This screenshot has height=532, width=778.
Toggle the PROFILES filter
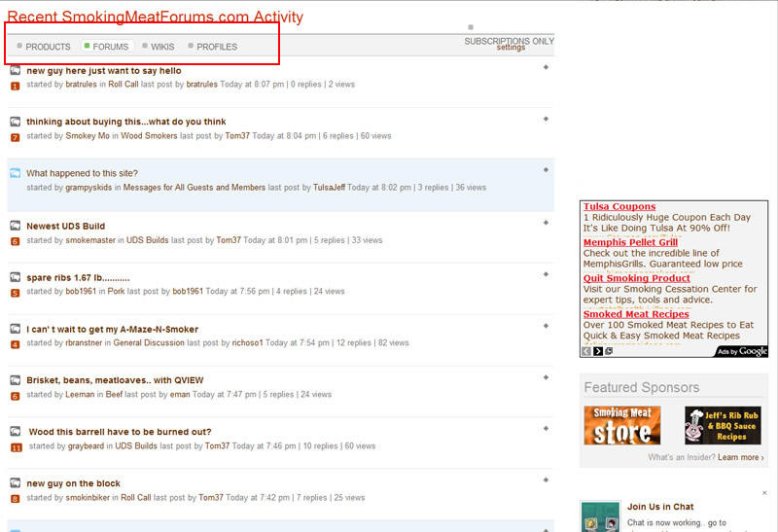pyautogui.click(x=212, y=47)
